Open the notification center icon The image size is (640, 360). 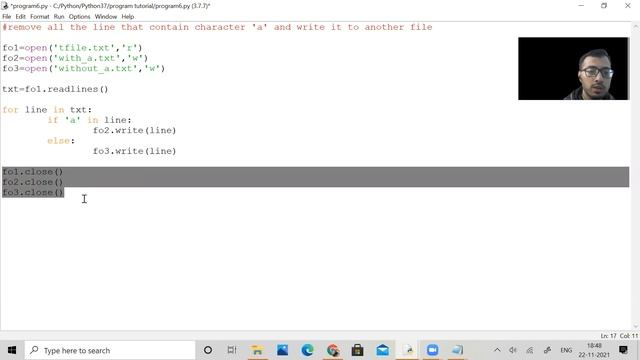coord(623,350)
